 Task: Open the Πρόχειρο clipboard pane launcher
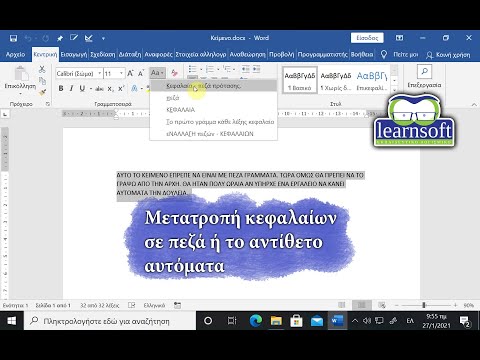pos(48,104)
